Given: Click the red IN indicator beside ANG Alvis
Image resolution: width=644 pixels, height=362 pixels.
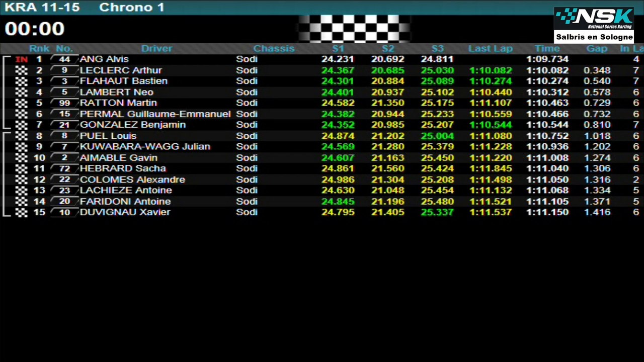Looking at the screenshot, I should coord(21,59).
